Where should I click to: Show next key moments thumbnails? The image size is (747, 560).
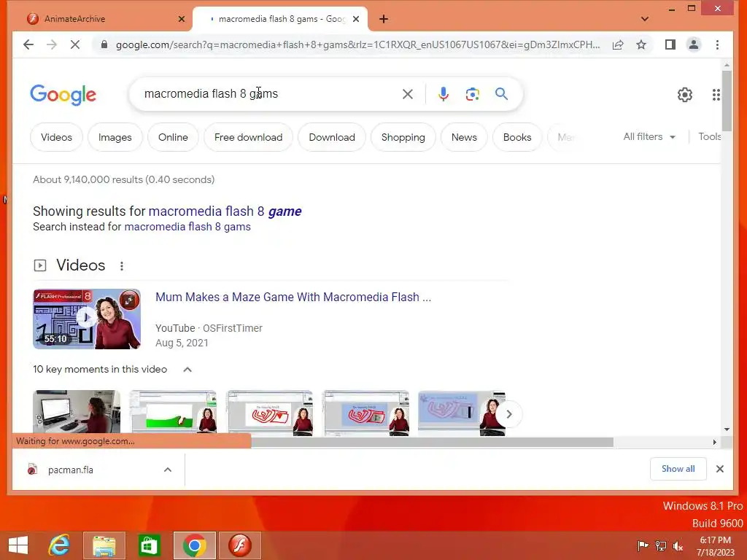[x=508, y=414]
